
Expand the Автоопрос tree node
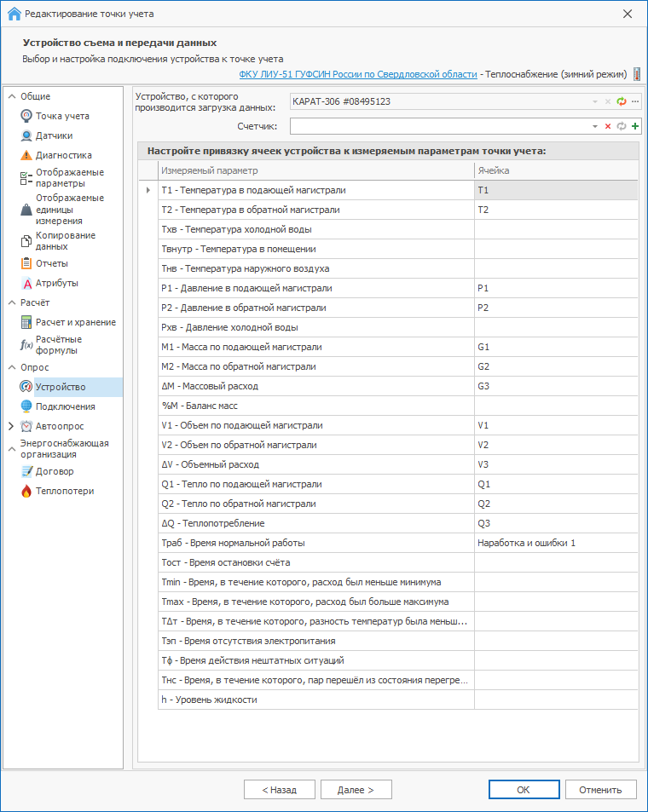click(11, 426)
